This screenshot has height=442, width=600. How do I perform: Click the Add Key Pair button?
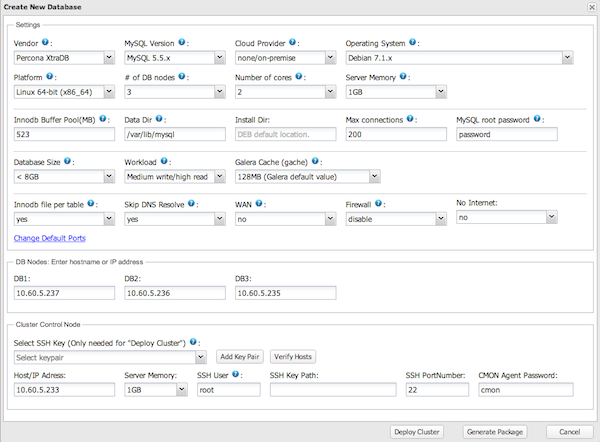coord(240,357)
